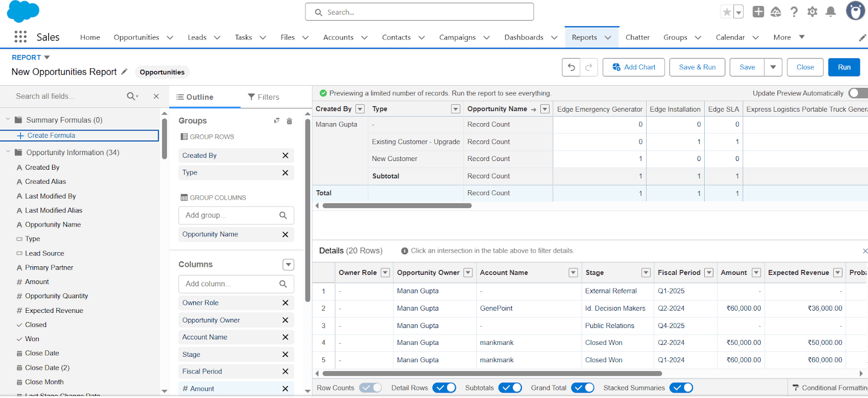Toggle the Grand Total switch
This screenshot has height=398, width=868.
[583, 388]
